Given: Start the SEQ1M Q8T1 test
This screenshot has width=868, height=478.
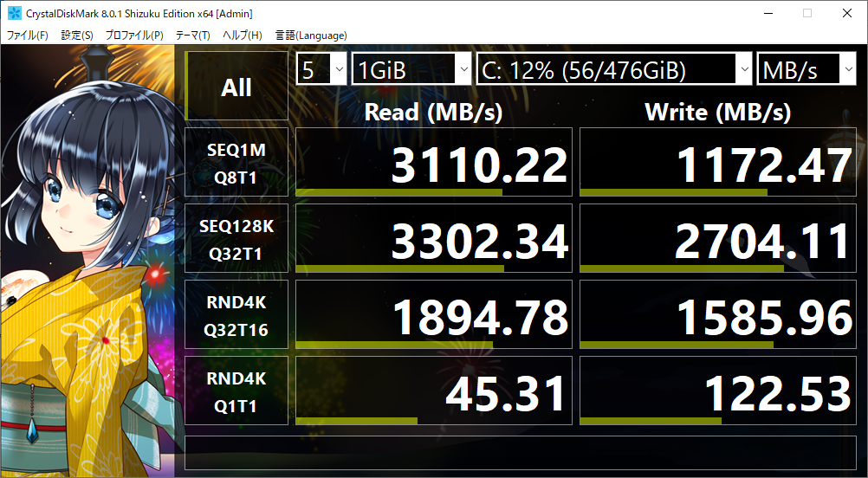Looking at the screenshot, I should 236,162.
